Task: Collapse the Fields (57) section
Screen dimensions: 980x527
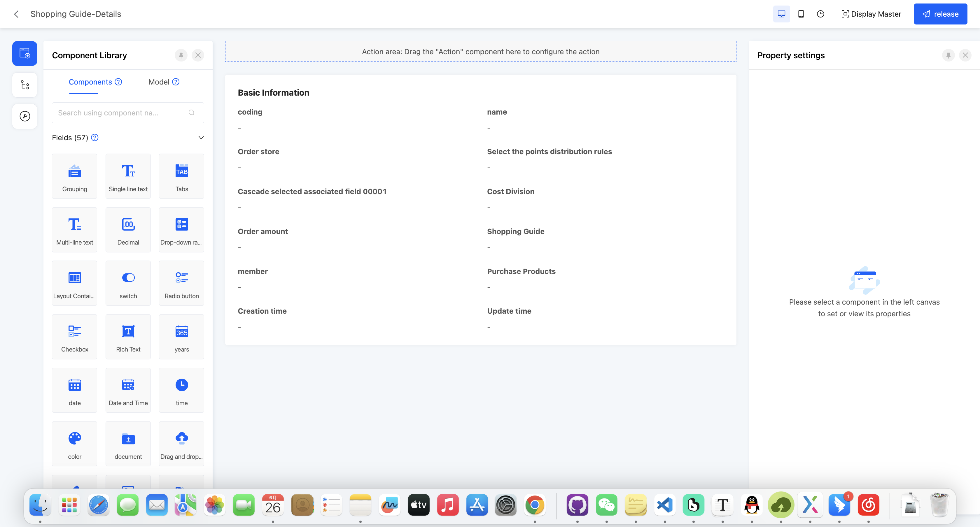Action: coord(201,137)
